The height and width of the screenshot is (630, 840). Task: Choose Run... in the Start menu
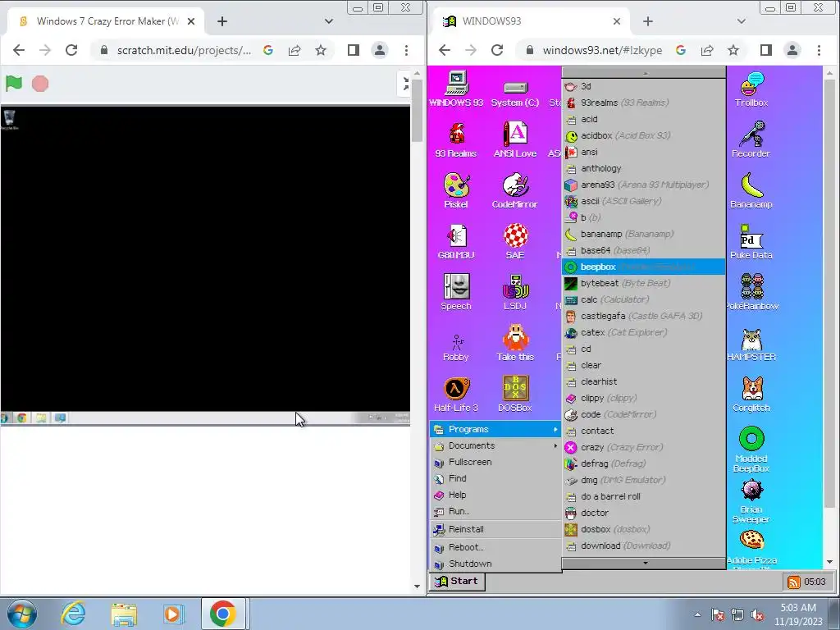[495, 511]
